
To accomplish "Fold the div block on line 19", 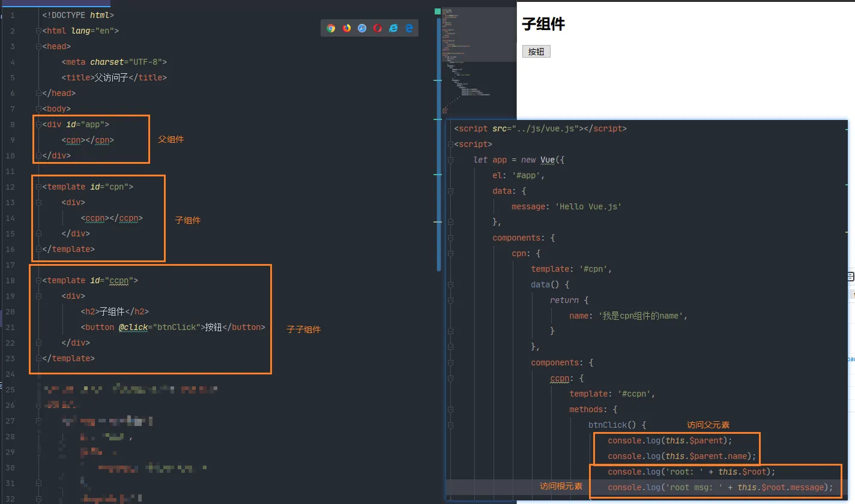I will [38, 296].
